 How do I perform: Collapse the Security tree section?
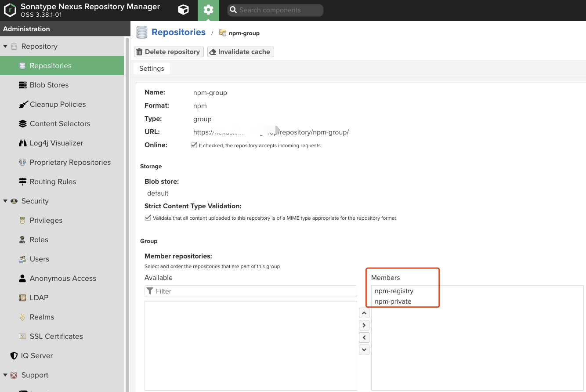[x=5, y=201]
